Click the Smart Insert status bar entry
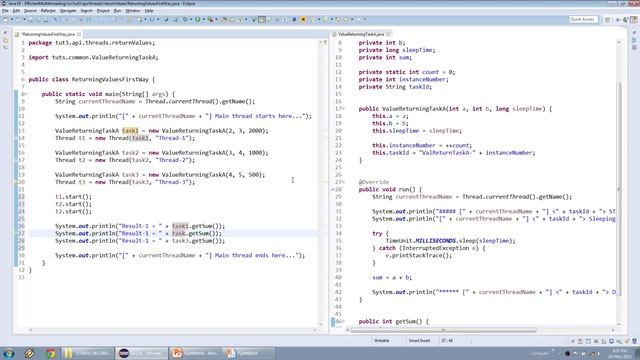 pyautogui.click(x=419, y=340)
